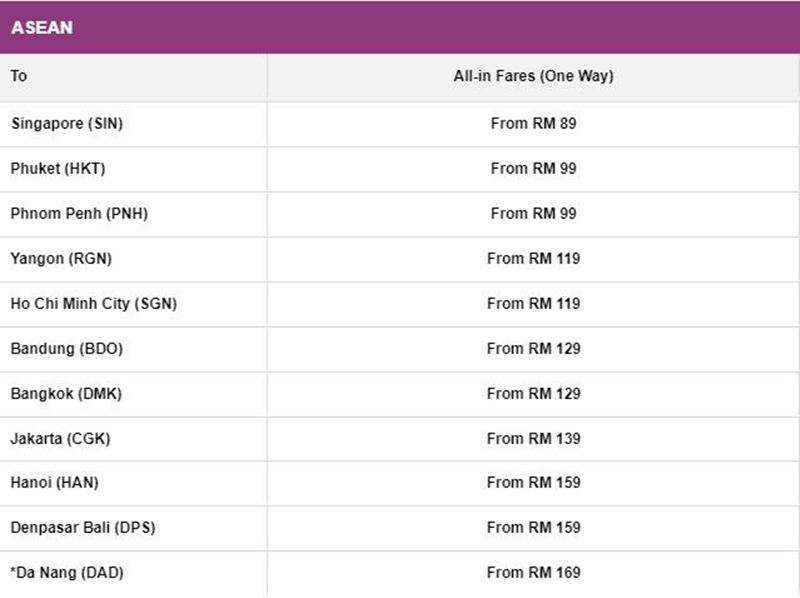Select the From RM 169 fare

coord(533,572)
